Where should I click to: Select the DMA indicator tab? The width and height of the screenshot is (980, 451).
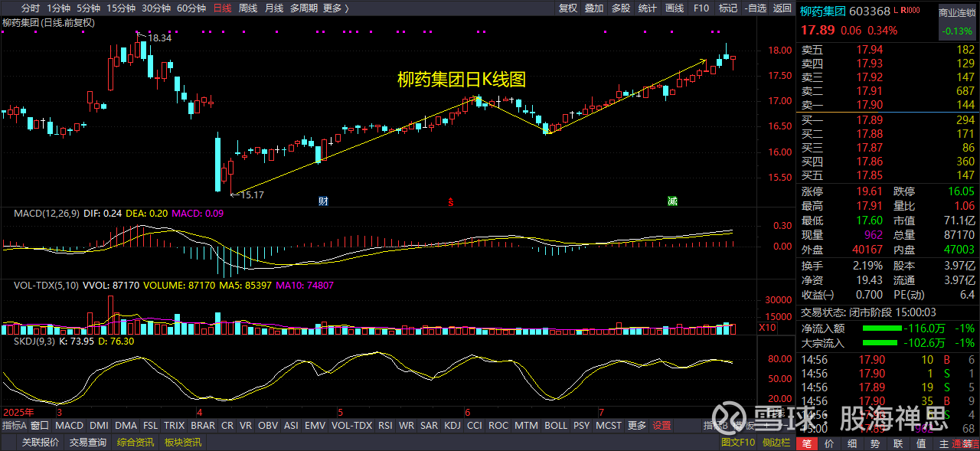126,426
